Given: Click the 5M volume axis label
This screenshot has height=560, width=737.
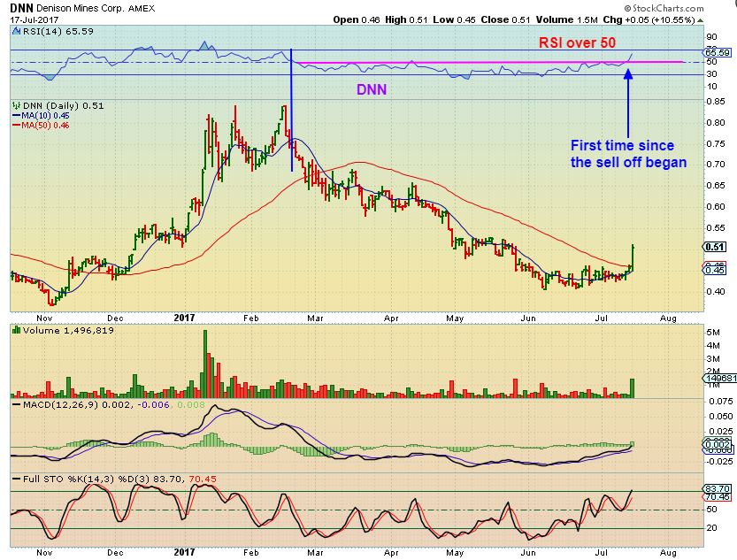Looking at the screenshot, I should click(713, 333).
